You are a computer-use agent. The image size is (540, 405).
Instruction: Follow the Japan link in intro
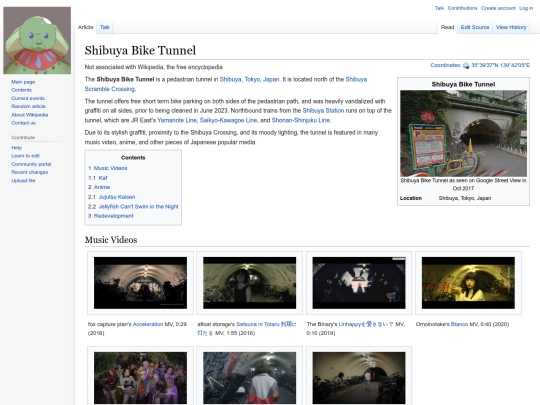pos(271,79)
